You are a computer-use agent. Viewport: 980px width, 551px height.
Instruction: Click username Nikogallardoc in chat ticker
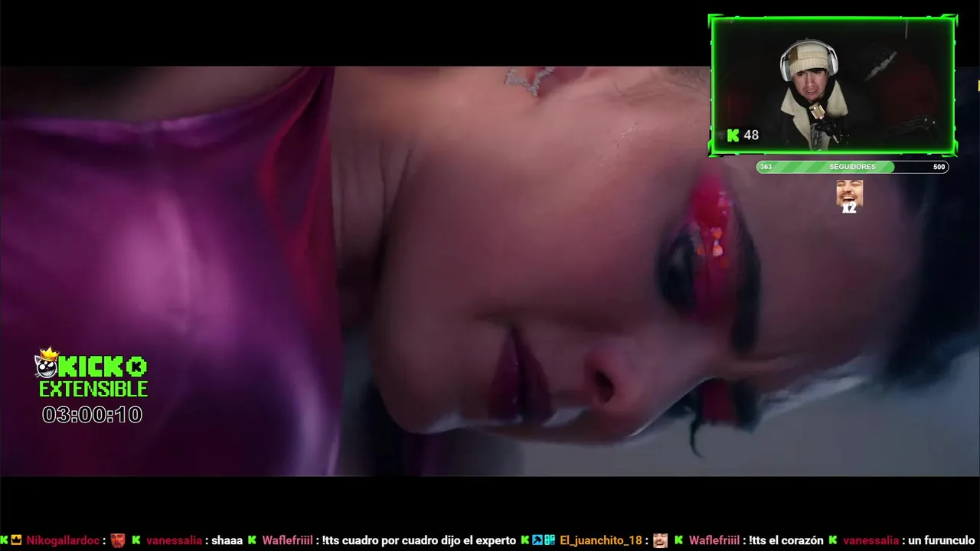point(63,540)
